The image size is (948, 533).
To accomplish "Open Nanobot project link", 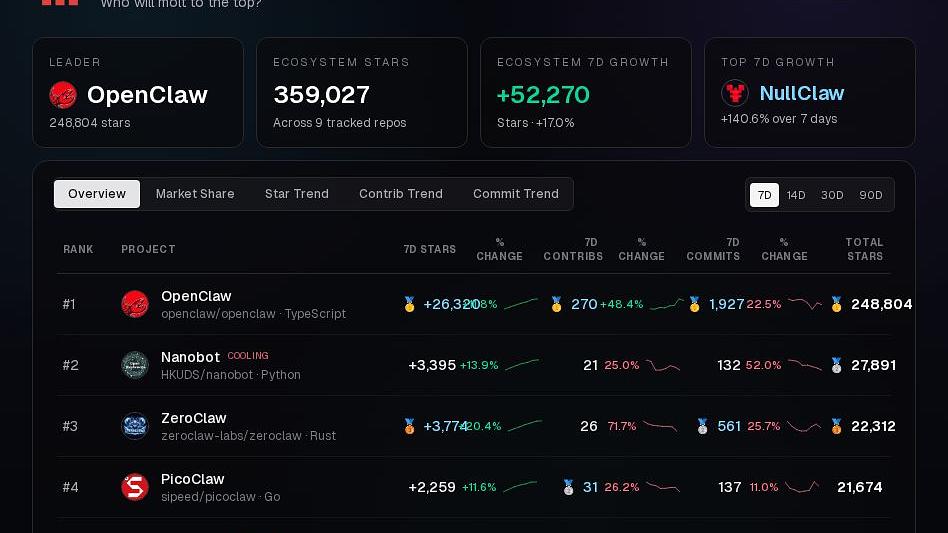I will (190, 357).
